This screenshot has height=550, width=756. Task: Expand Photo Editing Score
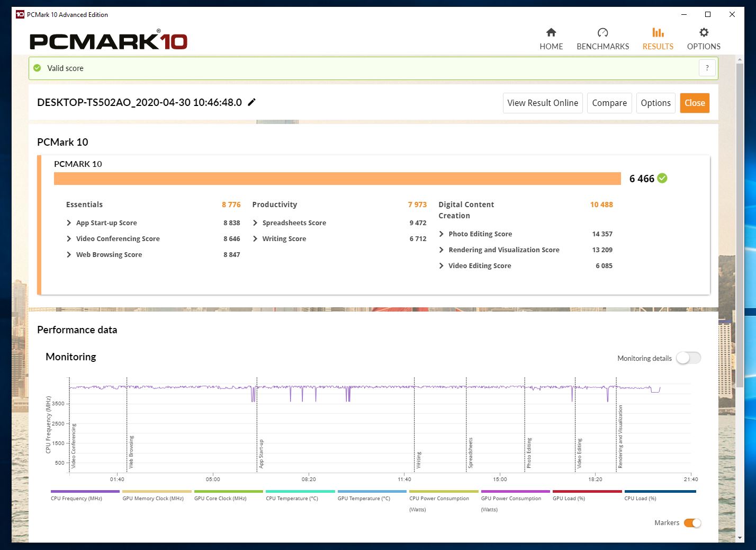tap(442, 234)
